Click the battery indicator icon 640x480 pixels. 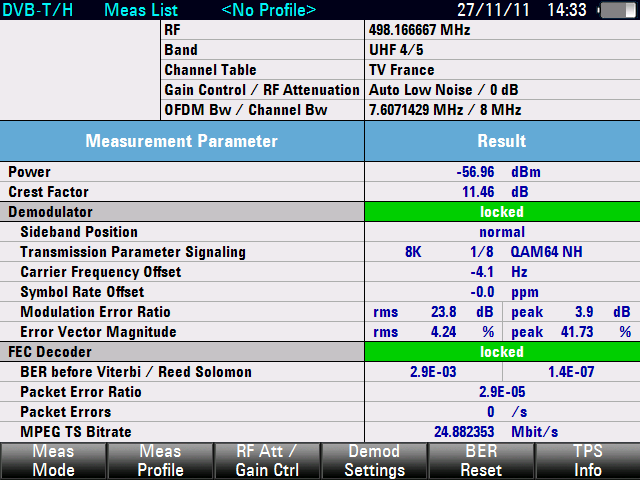click(617, 10)
